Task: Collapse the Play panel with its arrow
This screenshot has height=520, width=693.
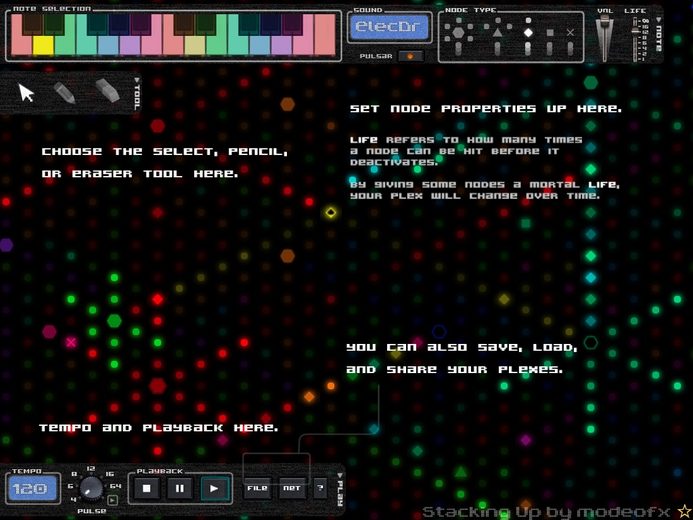Action: coord(339,475)
